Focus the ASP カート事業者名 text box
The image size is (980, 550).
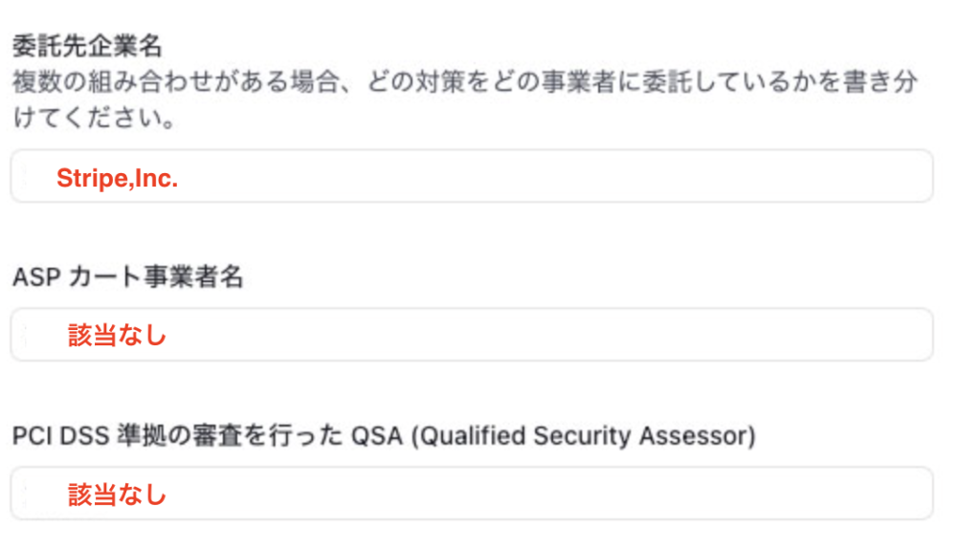pyautogui.click(x=471, y=335)
